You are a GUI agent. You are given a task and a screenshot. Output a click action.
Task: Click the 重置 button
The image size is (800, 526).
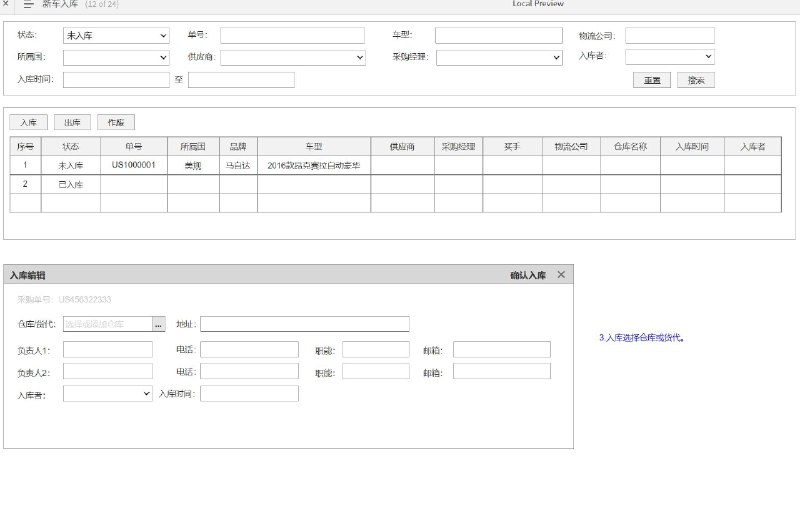click(652, 80)
